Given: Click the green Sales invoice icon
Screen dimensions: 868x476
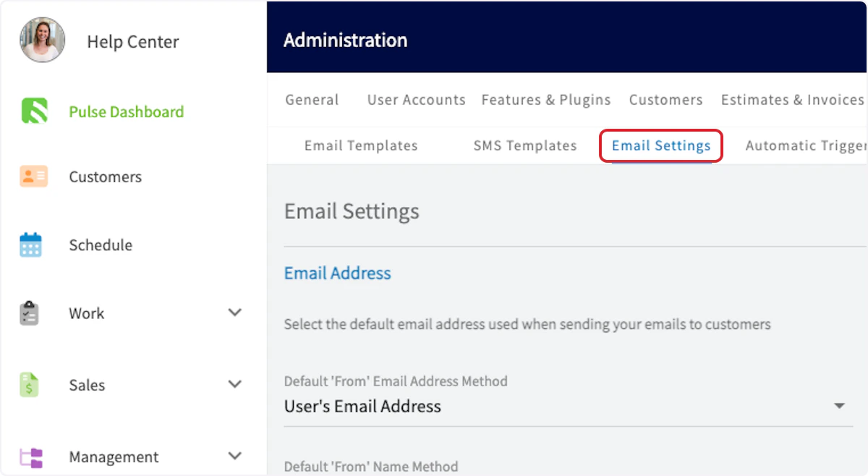Looking at the screenshot, I should pyautogui.click(x=29, y=385).
